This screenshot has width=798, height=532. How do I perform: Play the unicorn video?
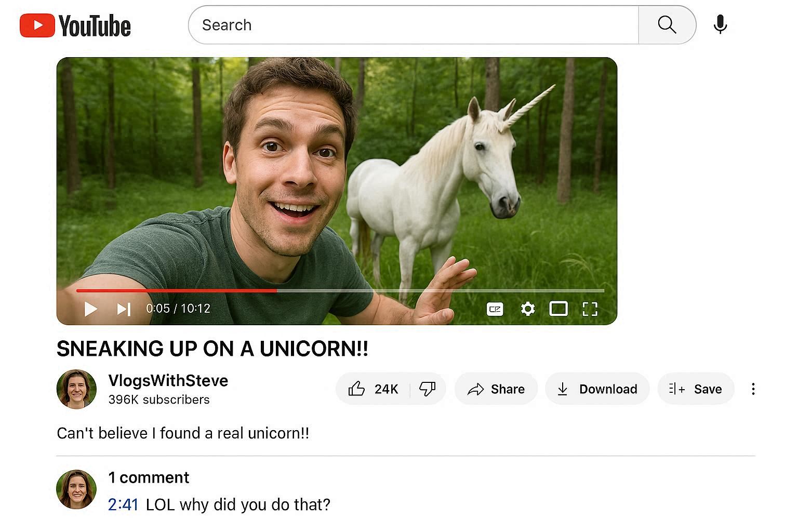[90, 309]
